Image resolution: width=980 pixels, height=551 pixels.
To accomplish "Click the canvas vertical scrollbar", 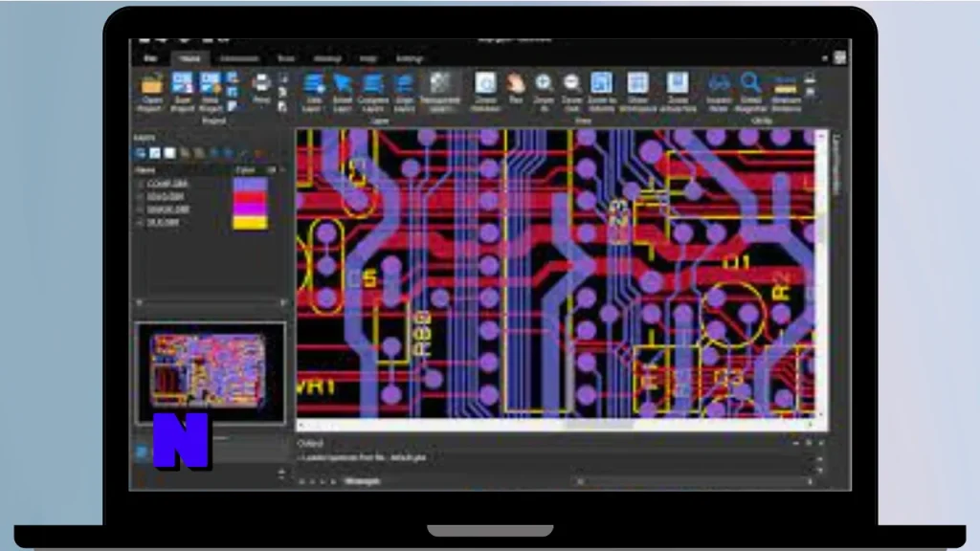I will tap(822, 274).
